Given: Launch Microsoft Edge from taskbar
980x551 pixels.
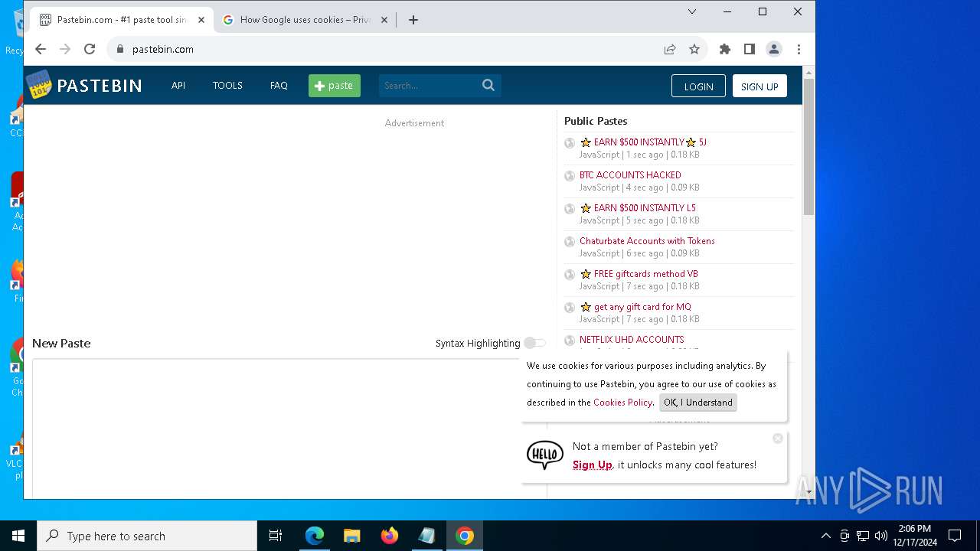Looking at the screenshot, I should [315, 536].
